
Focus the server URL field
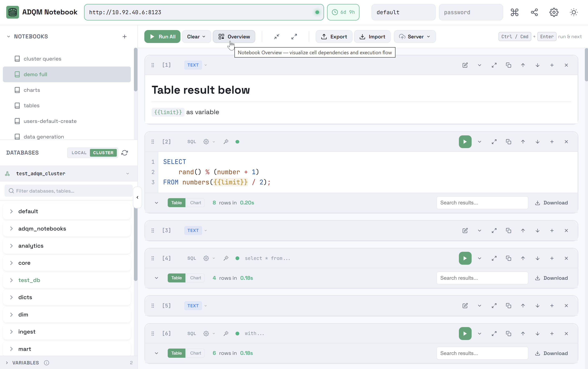click(x=204, y=12)
